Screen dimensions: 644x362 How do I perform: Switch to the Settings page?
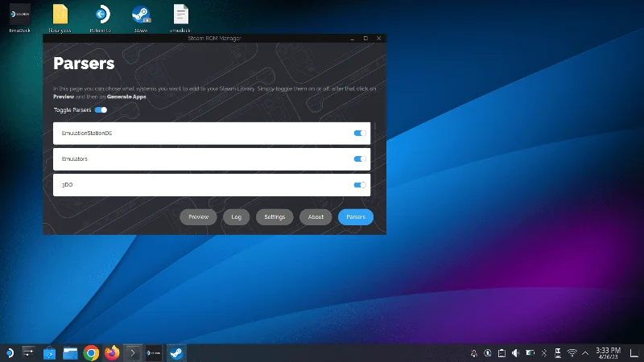[275, 217]
